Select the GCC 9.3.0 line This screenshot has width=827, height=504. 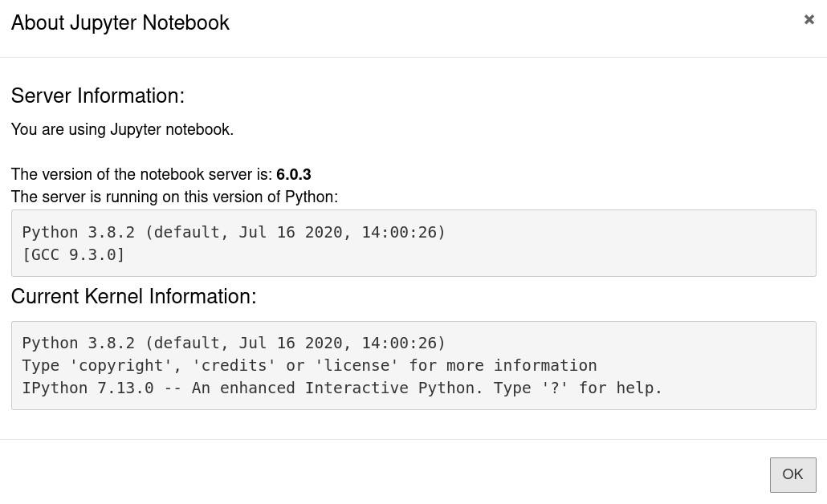point(73,254)
